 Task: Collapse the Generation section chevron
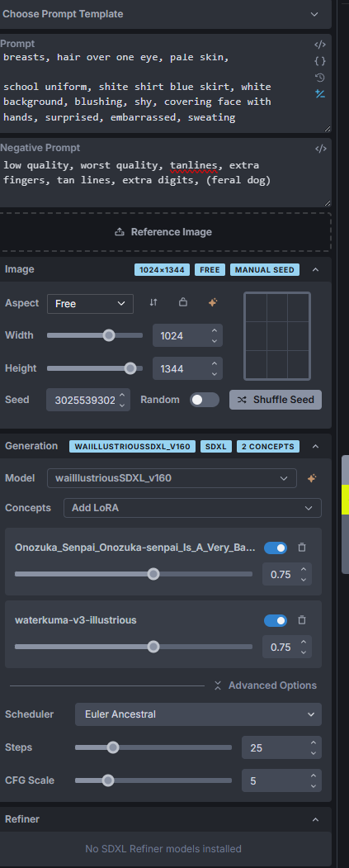coord(315,446)
